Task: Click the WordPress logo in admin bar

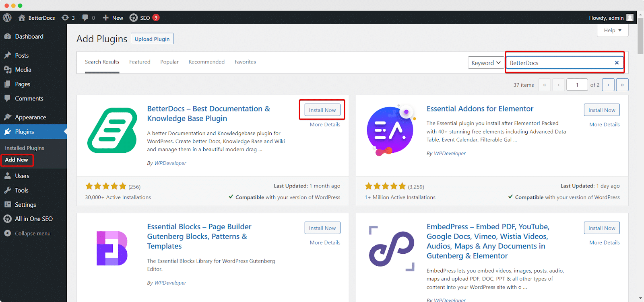Action: click(x=7, y=18)
